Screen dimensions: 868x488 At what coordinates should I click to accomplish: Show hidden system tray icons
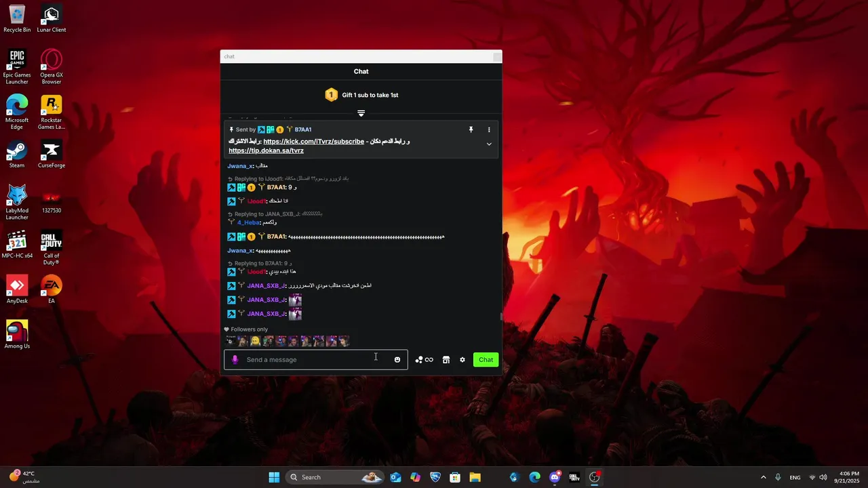pyautogui.click(x=763, y=477)
